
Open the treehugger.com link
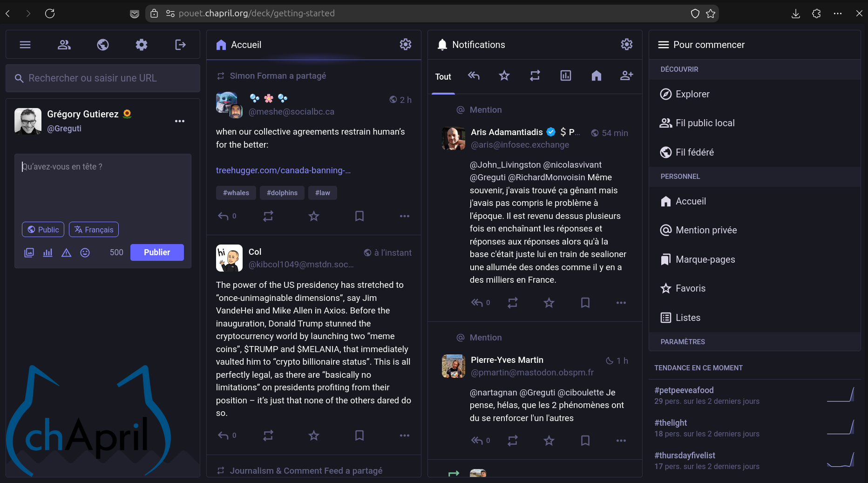coord(283,170)
